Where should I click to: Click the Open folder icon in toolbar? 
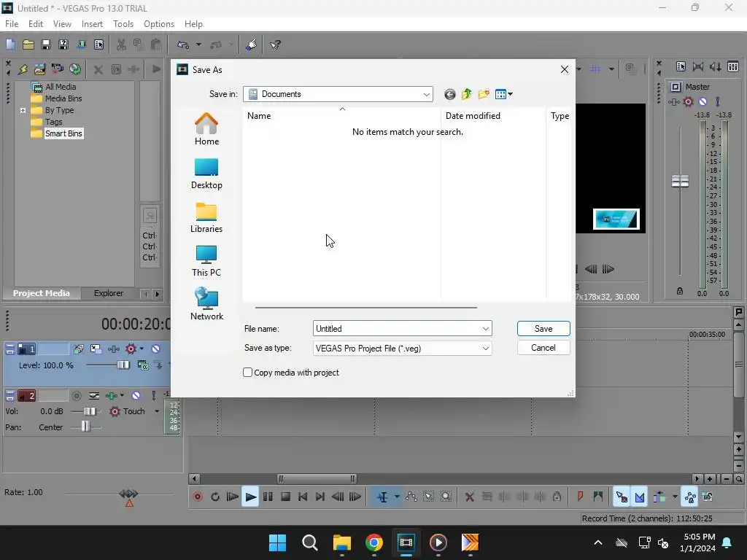28,44
